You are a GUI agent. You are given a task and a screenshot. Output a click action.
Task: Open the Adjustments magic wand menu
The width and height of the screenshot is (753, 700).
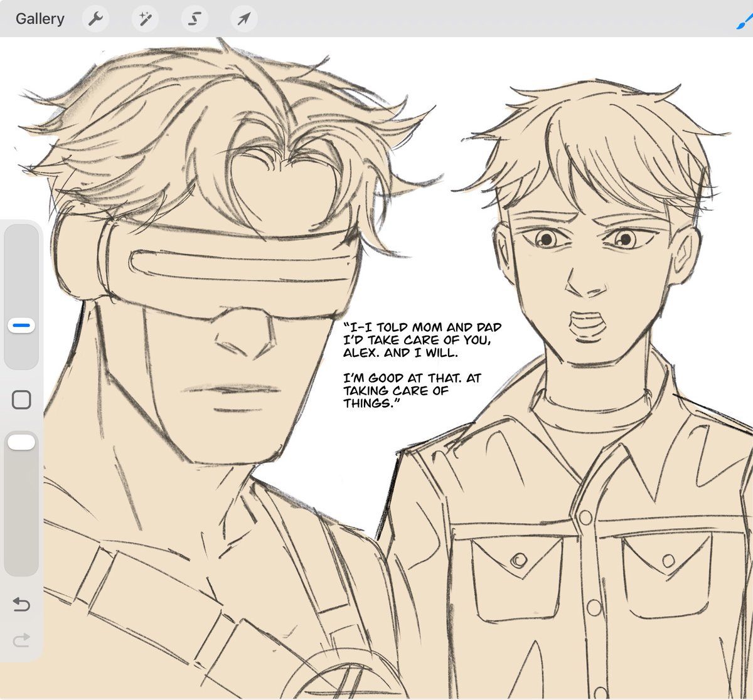click(x=145, y=19)
